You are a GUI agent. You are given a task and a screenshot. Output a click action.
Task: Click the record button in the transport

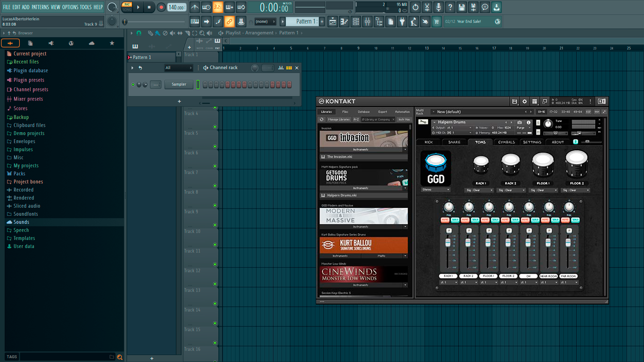tap(161, 7)
